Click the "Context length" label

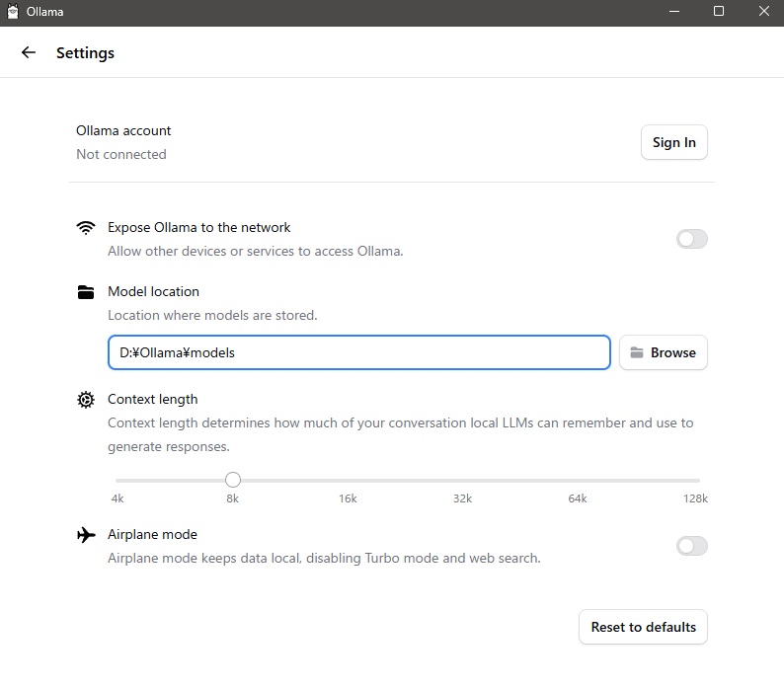tap(152, 400)
